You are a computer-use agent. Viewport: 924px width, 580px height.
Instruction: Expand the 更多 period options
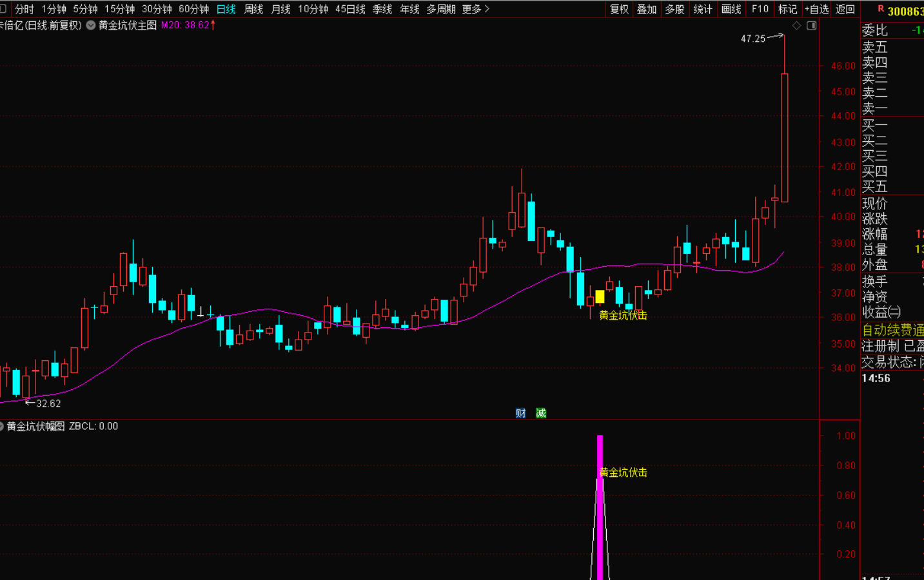[x=476, y=9]
